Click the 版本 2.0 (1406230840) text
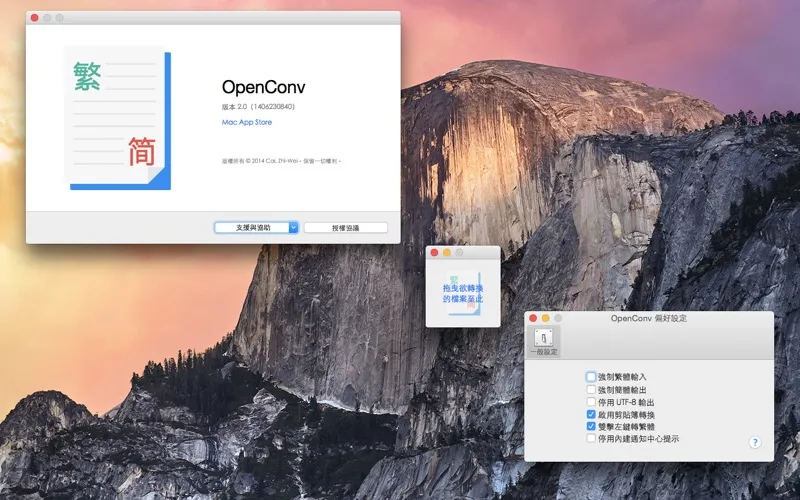Image resolution: width=800 pixels, height=500 pixels. (258, 107)
